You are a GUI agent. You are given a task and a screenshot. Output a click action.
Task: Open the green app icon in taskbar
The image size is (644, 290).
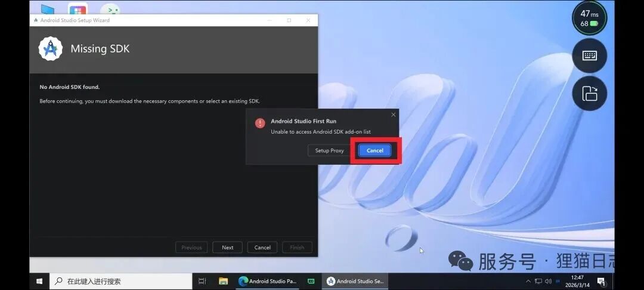tap(311, 282)
